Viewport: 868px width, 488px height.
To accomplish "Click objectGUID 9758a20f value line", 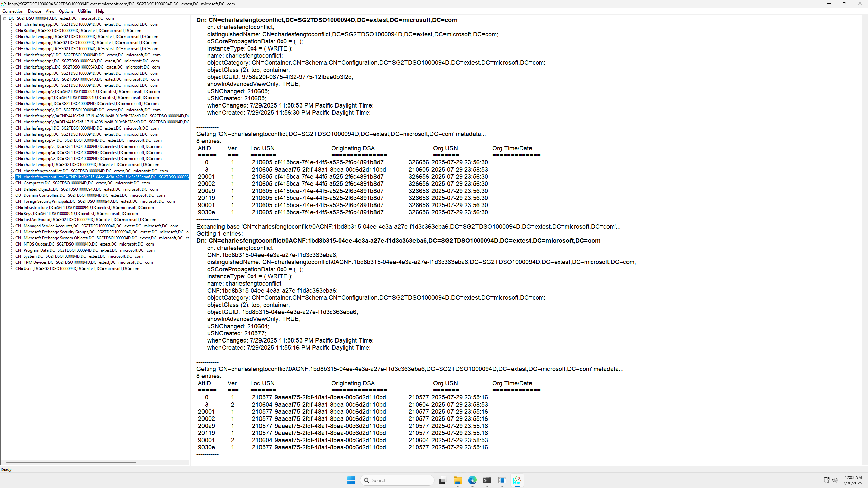I will click(280, 77).
